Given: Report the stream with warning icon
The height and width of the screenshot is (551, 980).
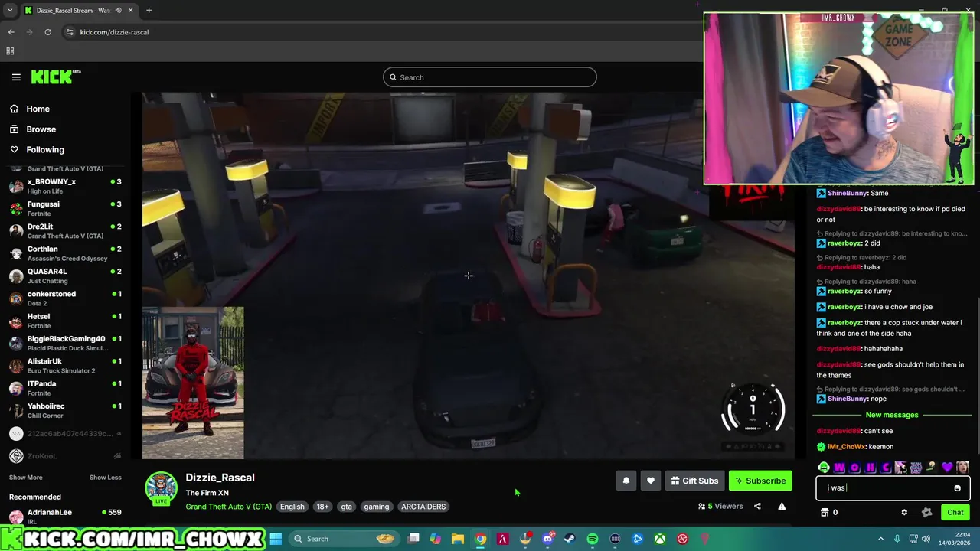Looking at the screenshot, I should click(x=782, y=506).
